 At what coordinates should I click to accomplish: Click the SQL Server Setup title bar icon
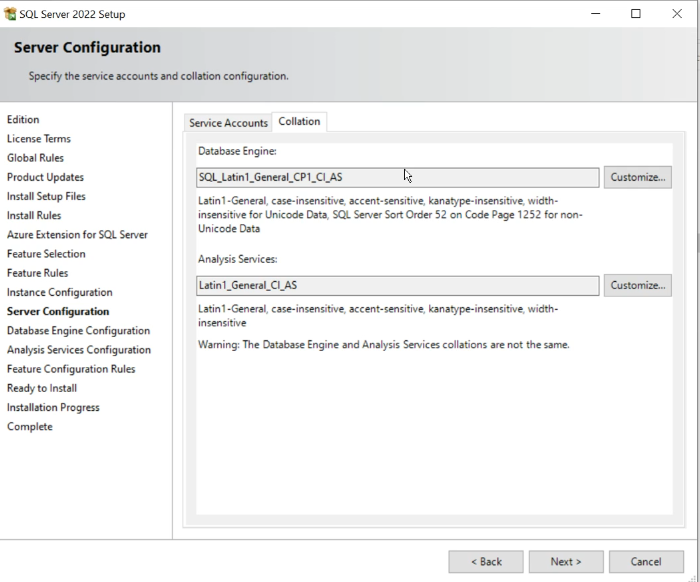10,14
